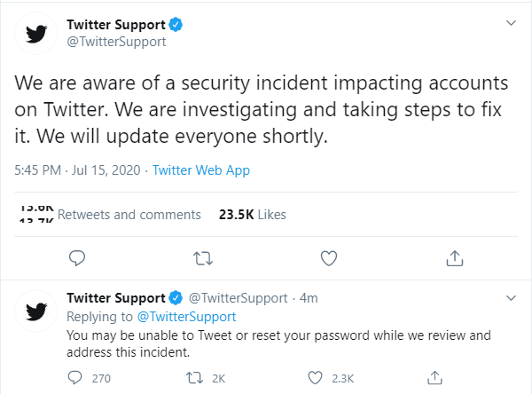Click the 4m timestamp on reply tweet

309,298
